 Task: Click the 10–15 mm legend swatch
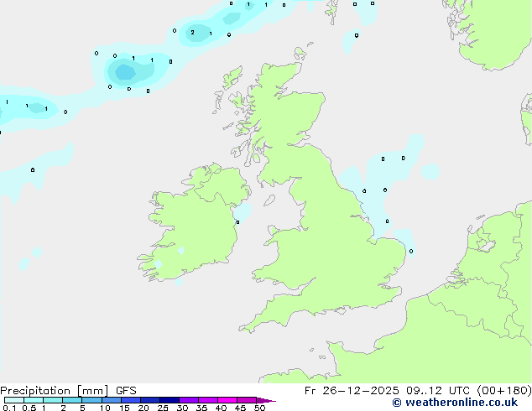pos(112,400)
